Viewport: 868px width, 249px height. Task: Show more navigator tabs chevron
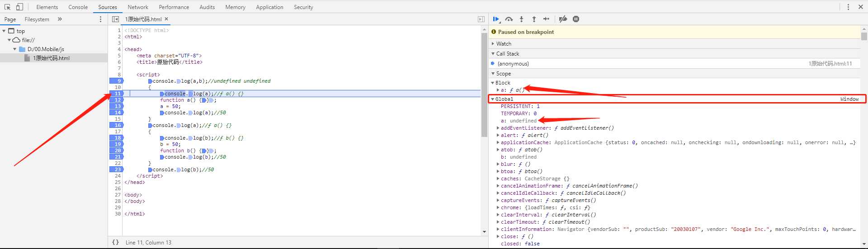(x=60, y=19)
